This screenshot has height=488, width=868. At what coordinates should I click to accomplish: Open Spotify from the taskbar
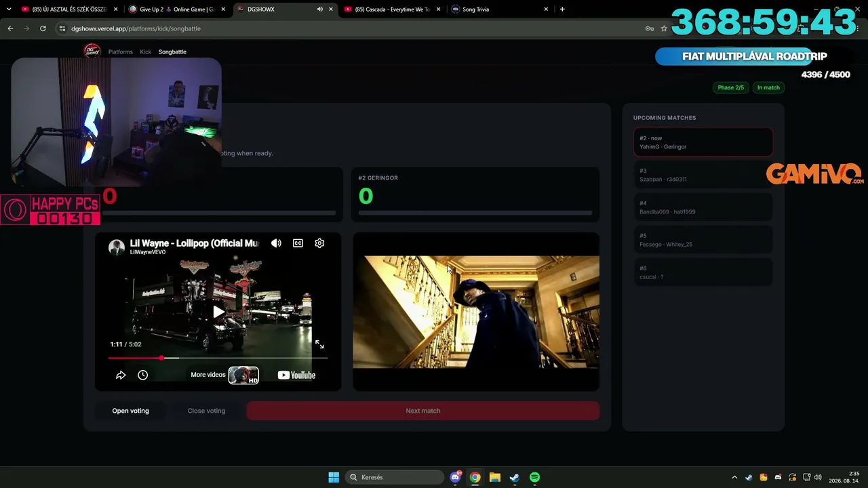coord(534,477)
